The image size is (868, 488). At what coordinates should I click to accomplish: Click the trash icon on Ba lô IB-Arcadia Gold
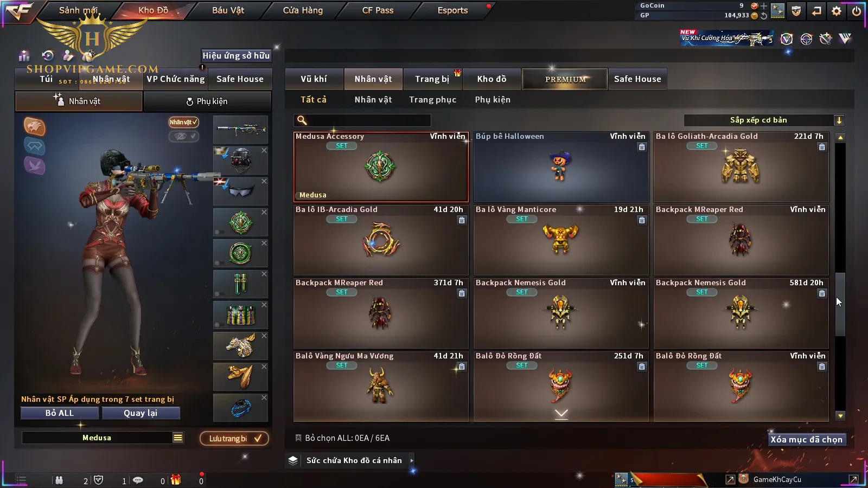(x=462, y=220)
